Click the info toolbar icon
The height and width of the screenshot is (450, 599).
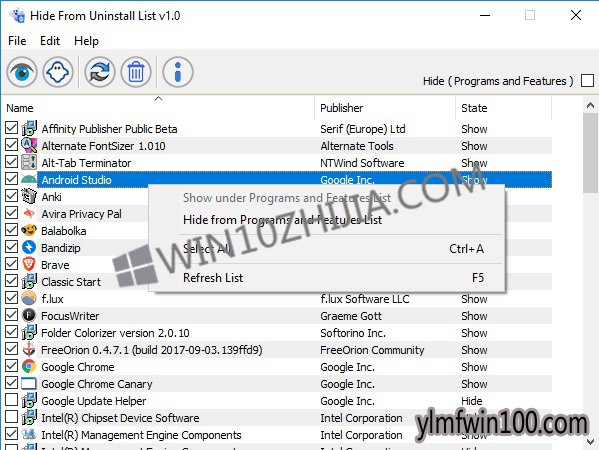coord(178,72)
